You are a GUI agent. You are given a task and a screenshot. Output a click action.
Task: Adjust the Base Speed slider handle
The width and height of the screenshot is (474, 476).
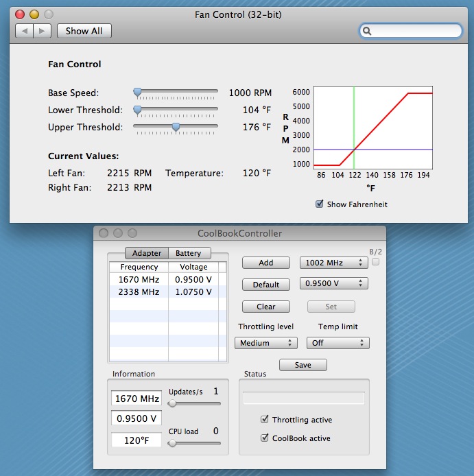(x=138, y=93)
